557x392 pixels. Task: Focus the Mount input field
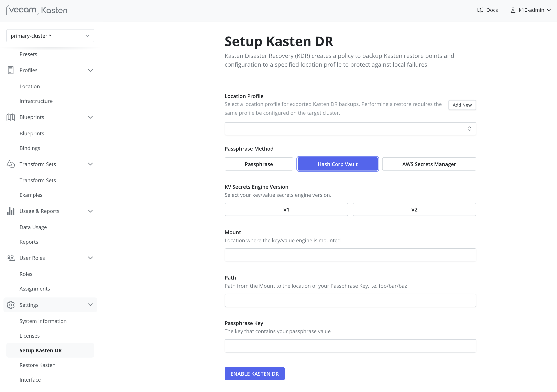(x=350, y=255)
